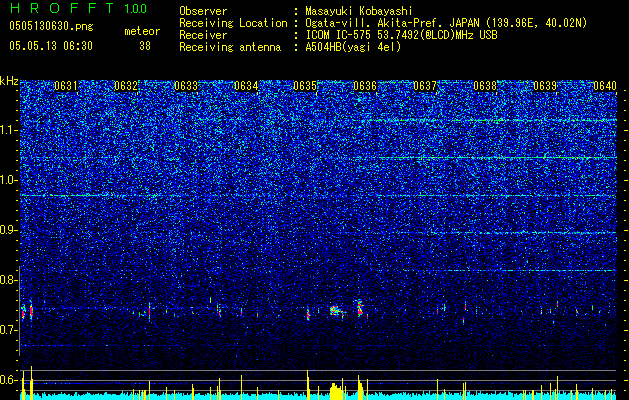Screen dimensions: 629x400
Task: Click the meteor count value 38
Action: pyautogui.click(x=145, y=46)
